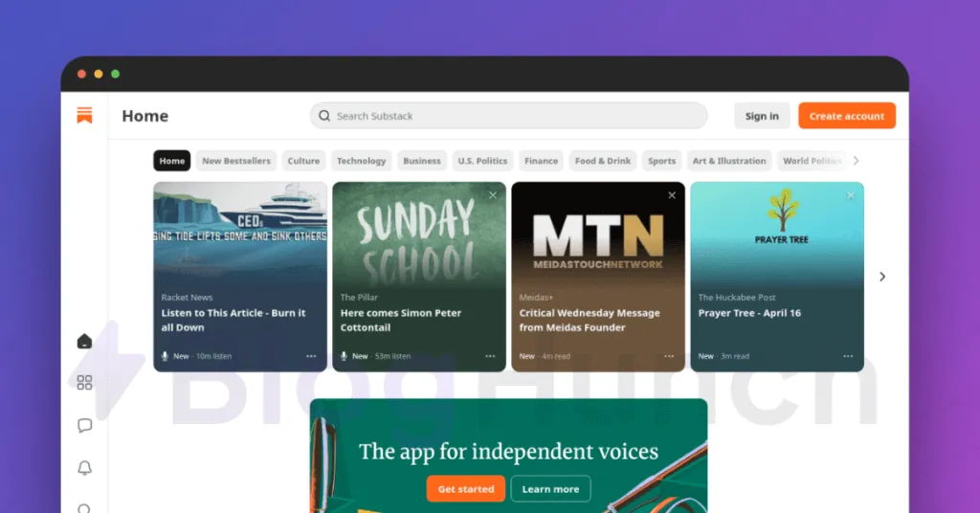980x513 pixels.
Task: Click microphone icon on The Pillar card
Action: coord(344,356)
